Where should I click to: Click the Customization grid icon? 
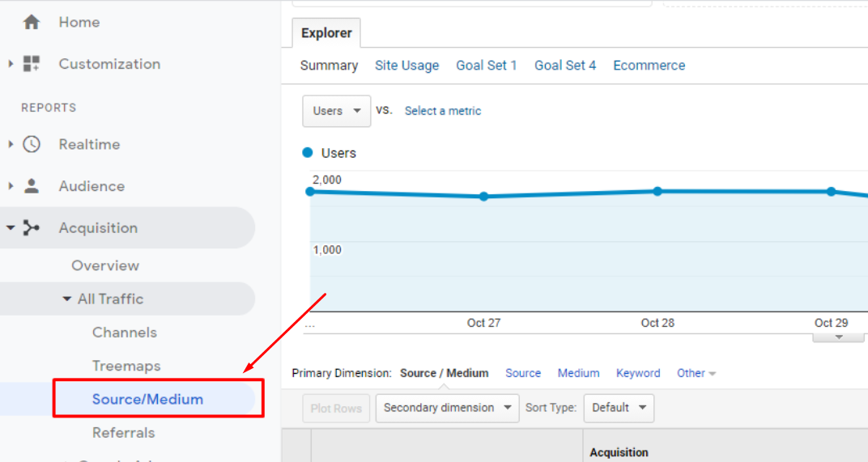[x=32, y=64]
